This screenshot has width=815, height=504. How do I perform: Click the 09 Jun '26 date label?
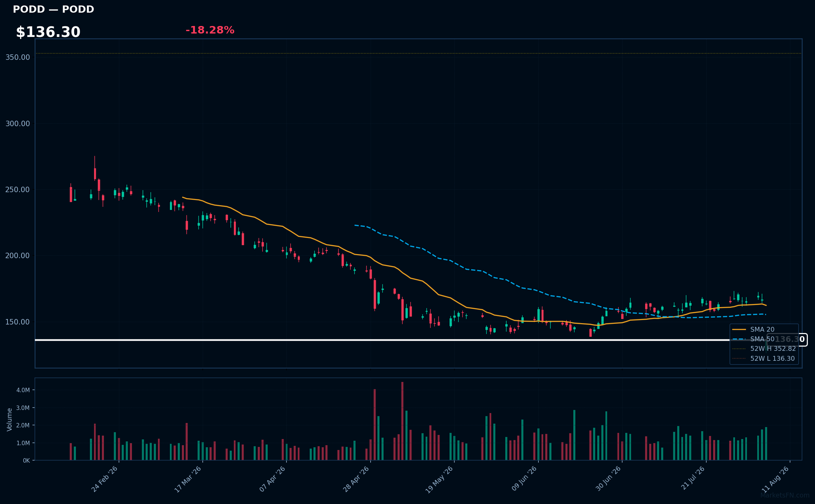click(x=524, y=479)
